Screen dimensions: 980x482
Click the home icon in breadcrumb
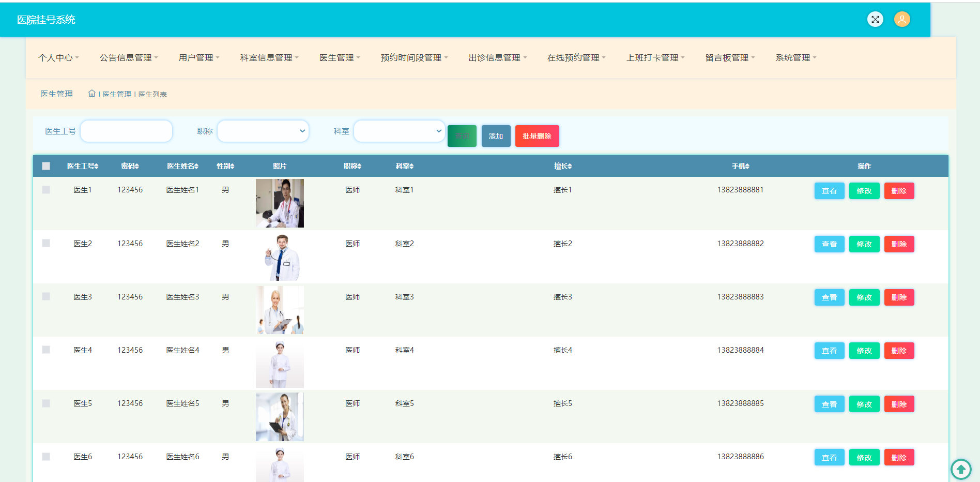(92, 94)
